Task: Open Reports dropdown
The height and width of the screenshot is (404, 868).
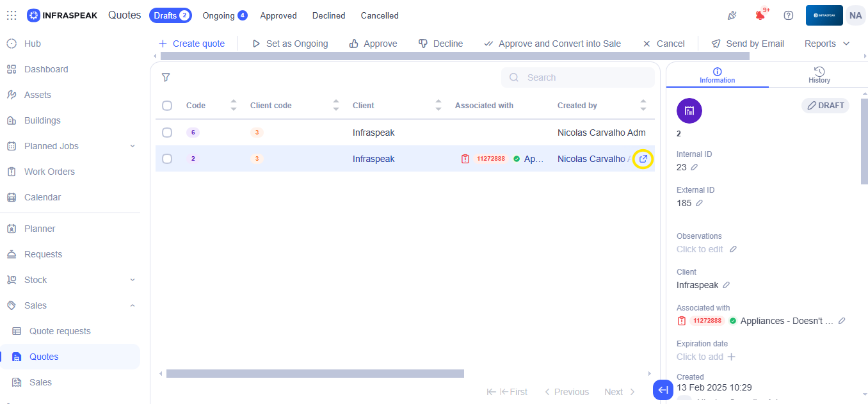Action: point(827,44)
